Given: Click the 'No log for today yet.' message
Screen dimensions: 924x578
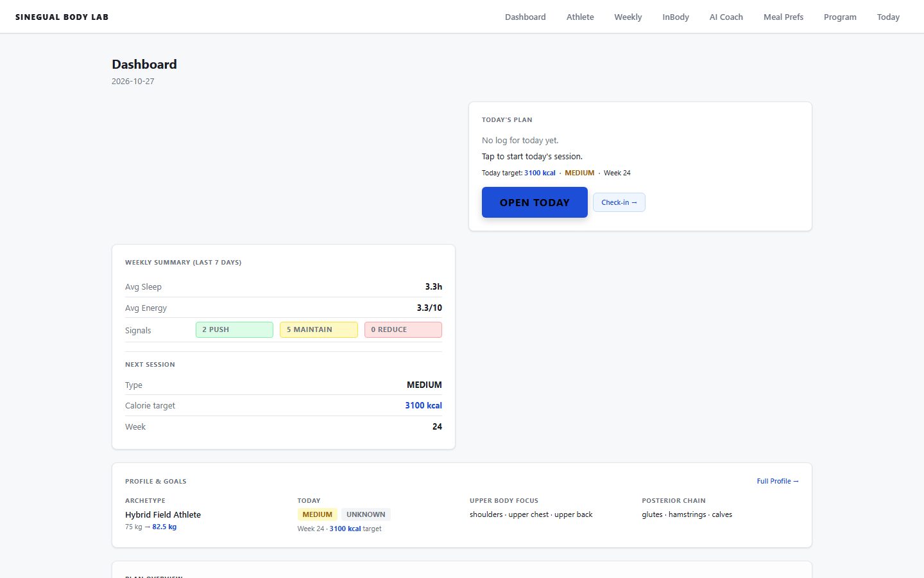Looking at the screenshot, I should point(520,140).
